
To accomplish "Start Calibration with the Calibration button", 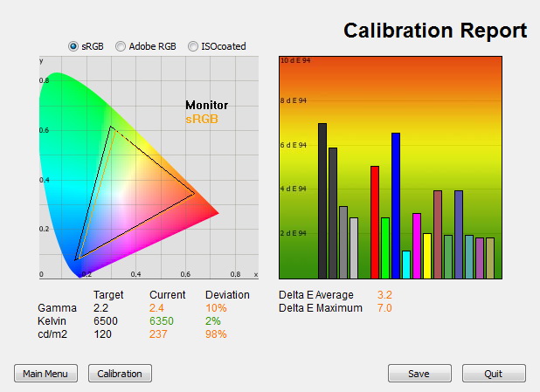I will (120, 374).
